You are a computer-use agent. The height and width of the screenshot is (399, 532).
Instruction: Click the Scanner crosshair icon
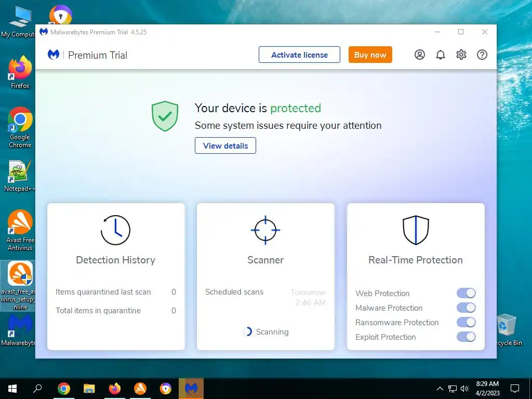pos(265,230)
